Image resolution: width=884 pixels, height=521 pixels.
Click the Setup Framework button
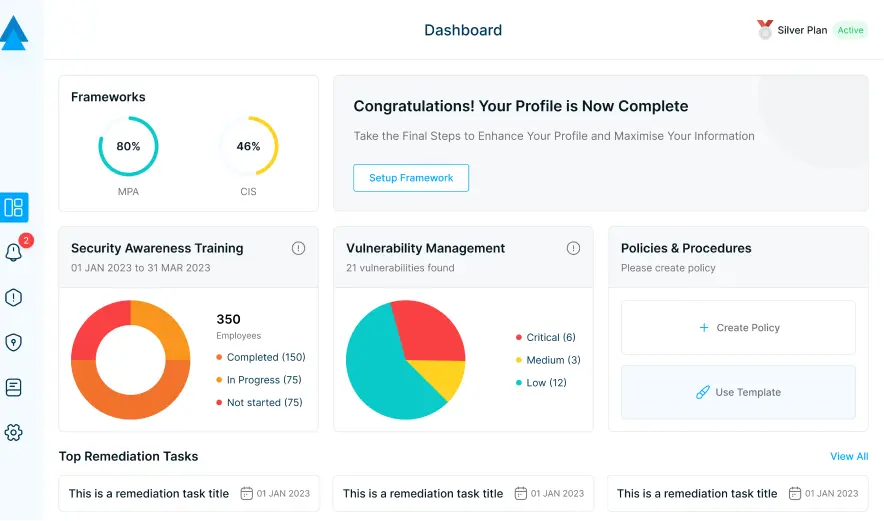pyautogui.click(x=411, y=178)
